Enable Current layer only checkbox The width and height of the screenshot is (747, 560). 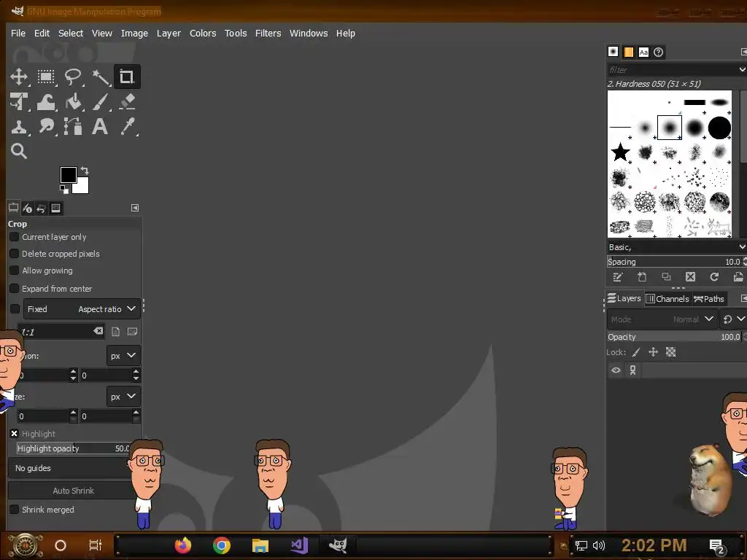tap(15, 237)
